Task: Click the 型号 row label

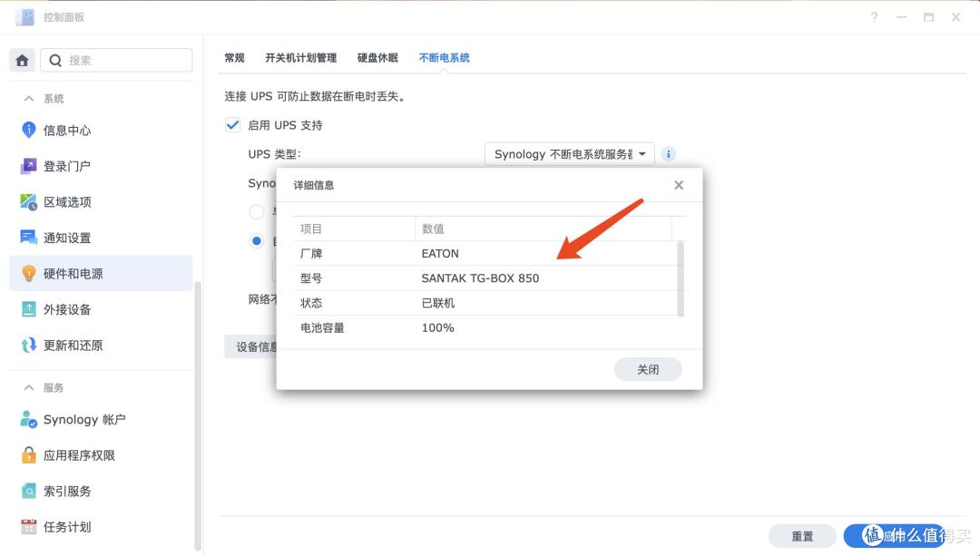Action: (x=311, y=278)
